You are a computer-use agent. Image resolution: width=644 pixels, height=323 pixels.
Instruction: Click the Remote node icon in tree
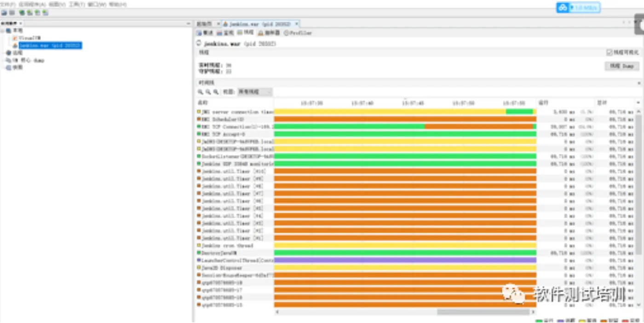(9, 53)
